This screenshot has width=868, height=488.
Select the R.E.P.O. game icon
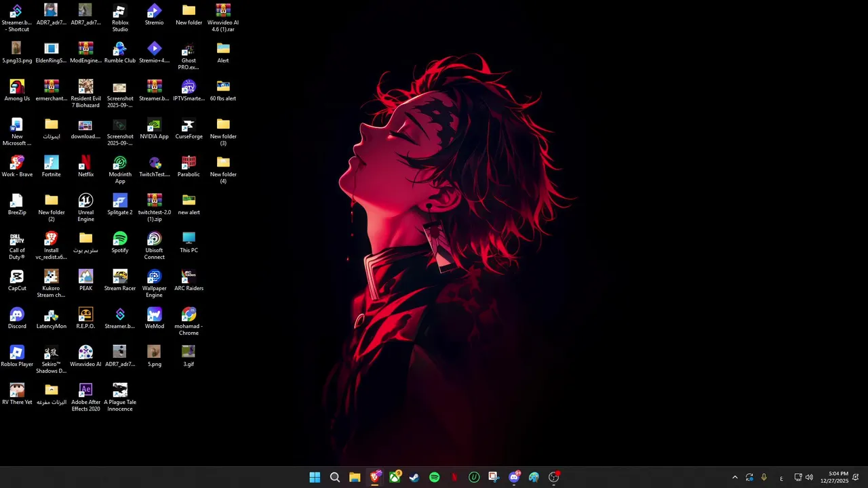[85, 319]
